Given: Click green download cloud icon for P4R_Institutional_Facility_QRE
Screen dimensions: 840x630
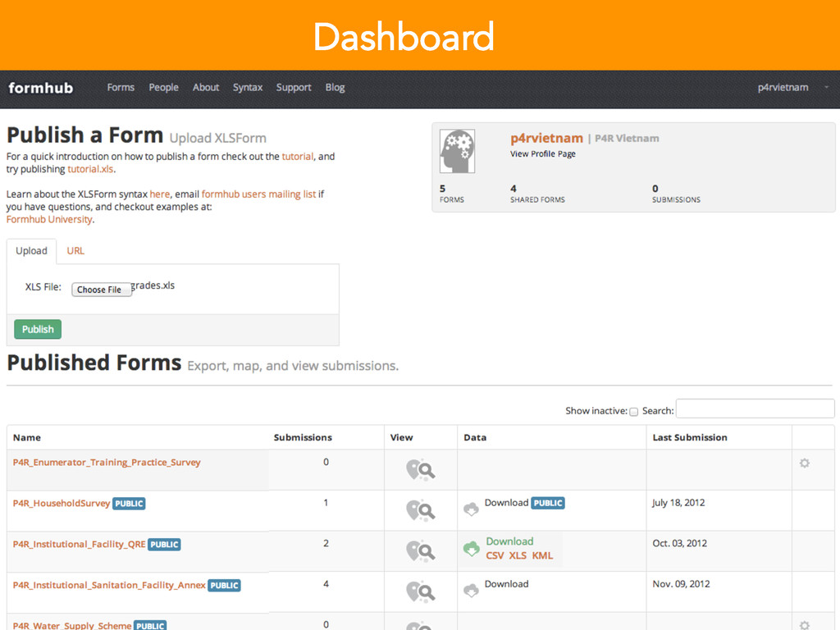Looking at the screenshot, I should coord(472,549).
